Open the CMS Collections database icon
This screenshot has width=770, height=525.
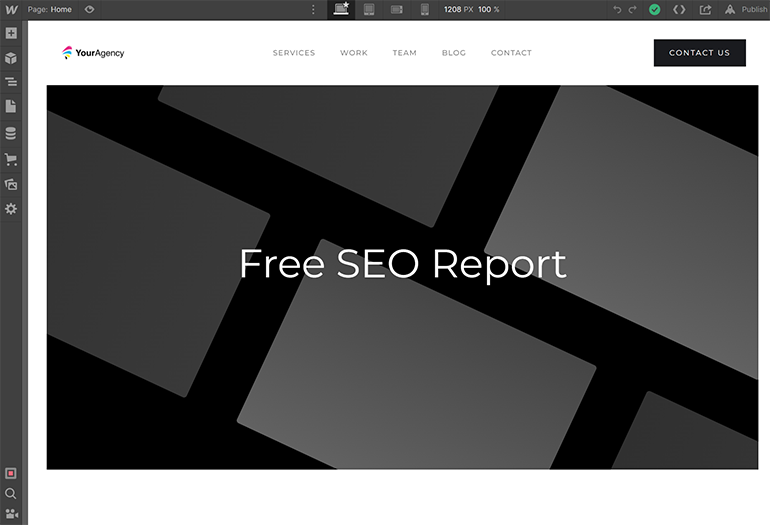click(x=11, y=133)
